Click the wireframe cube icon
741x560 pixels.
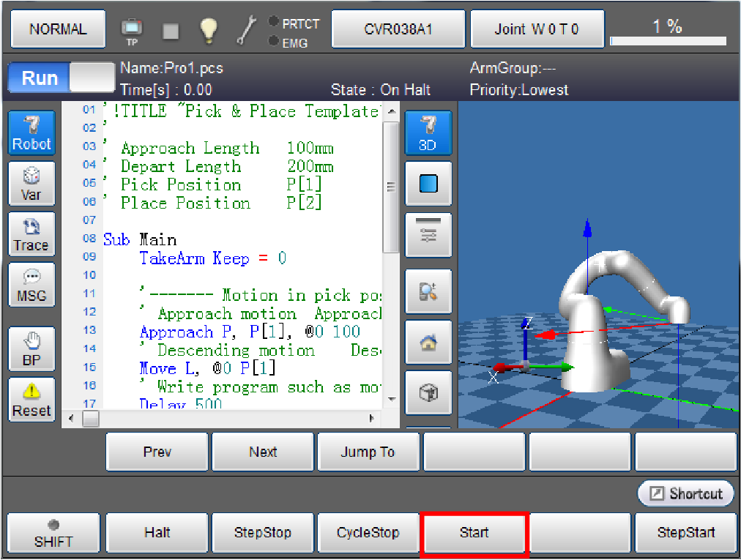pyautogui.click(x=428, y=393)
